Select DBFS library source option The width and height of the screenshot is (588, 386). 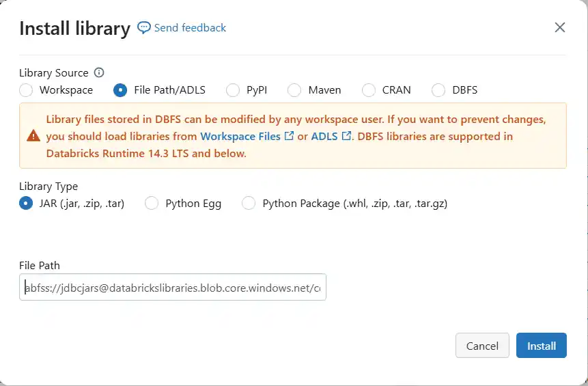(438, 89)
